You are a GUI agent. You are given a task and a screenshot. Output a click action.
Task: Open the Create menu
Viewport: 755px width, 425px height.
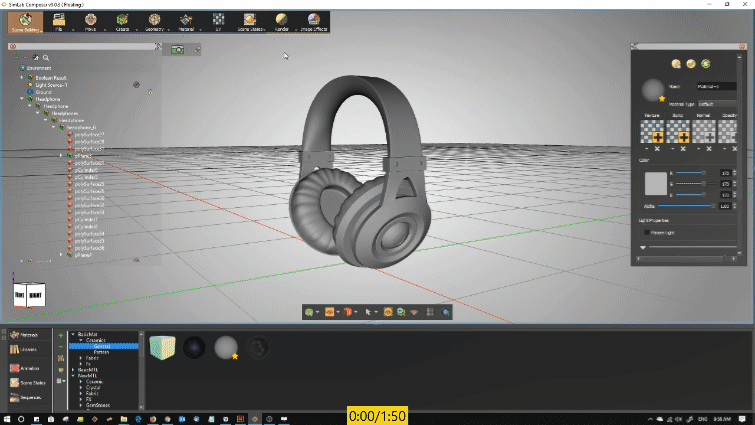[x=122, y=21]
